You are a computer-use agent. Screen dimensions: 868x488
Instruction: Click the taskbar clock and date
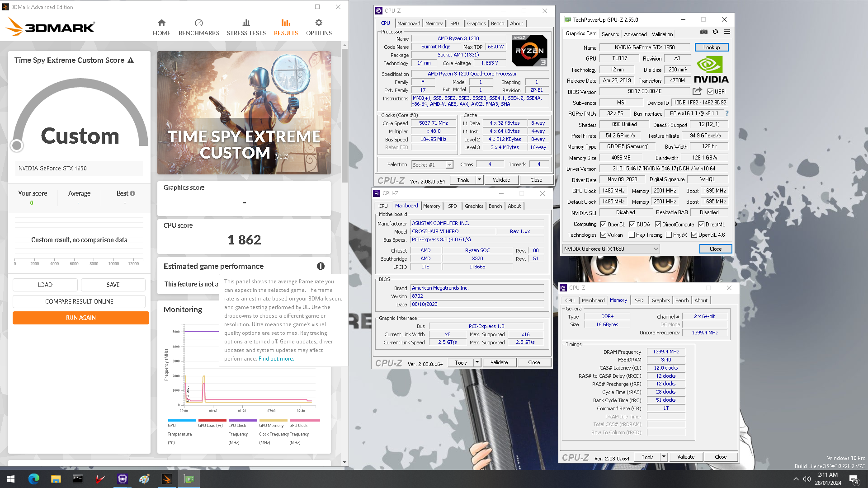coord(828,479)
